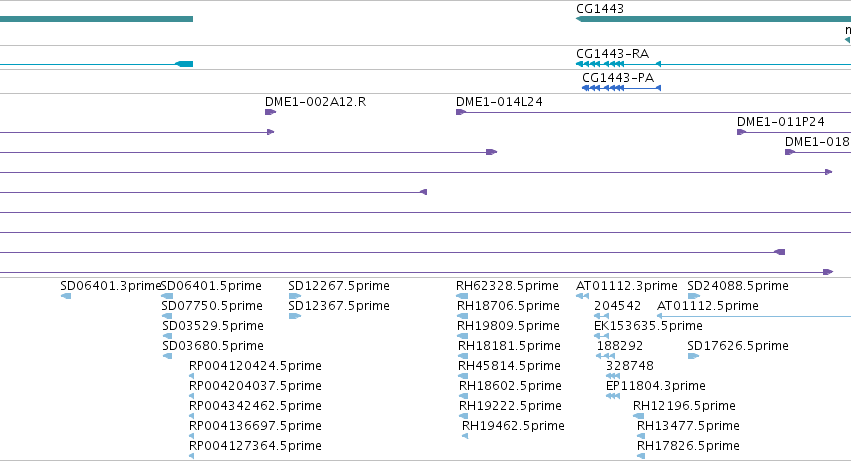Select the SD03680.5prime arrow glyph

(x=167, y=356)
